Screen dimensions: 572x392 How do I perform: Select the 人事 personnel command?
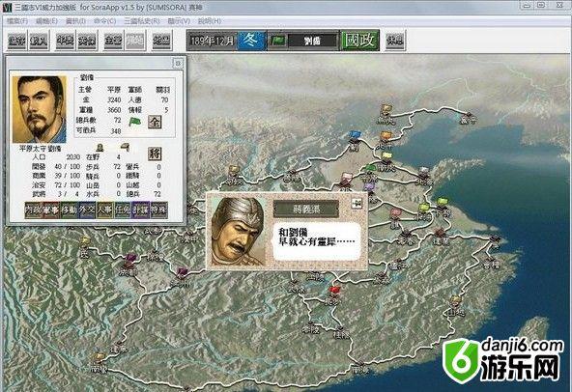pos(105,210)
